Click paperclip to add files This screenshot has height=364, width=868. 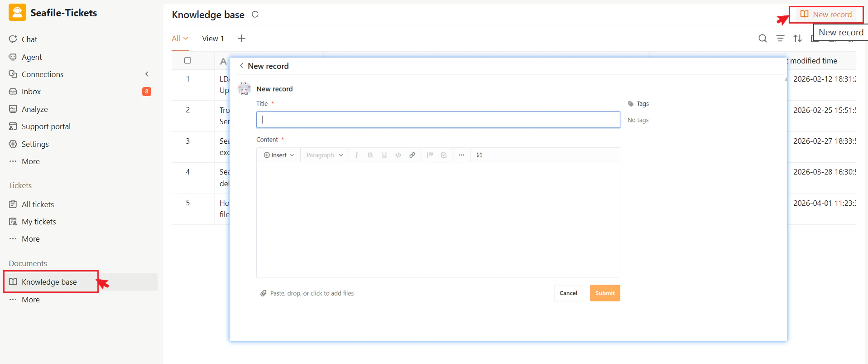pos(263,293)
